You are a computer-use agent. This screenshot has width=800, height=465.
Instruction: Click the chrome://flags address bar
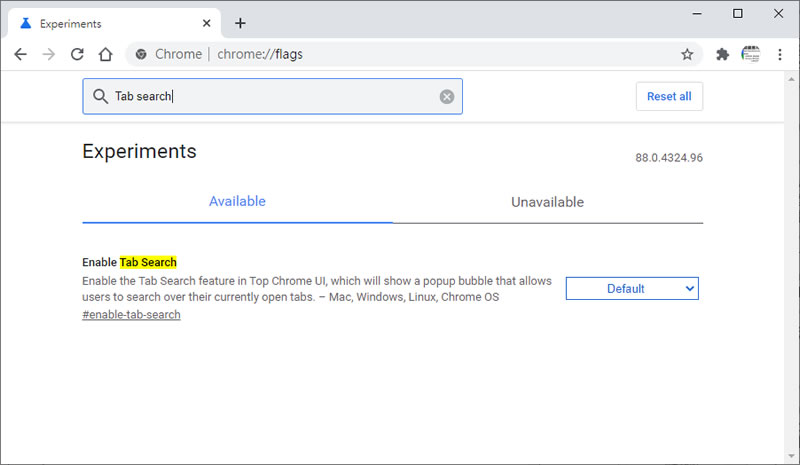(413, 54)
